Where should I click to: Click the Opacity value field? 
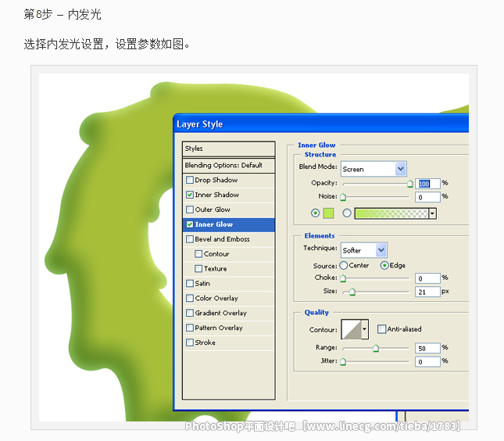point(427,184)
